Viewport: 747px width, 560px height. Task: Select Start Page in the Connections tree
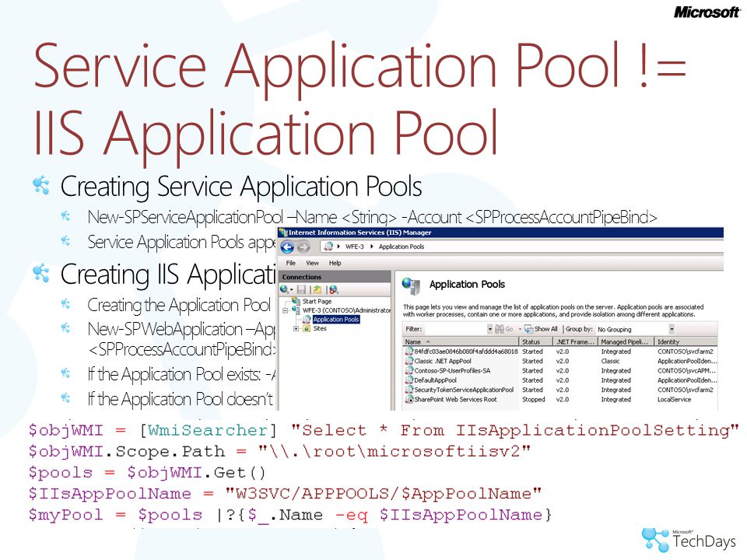pos(317,302)
